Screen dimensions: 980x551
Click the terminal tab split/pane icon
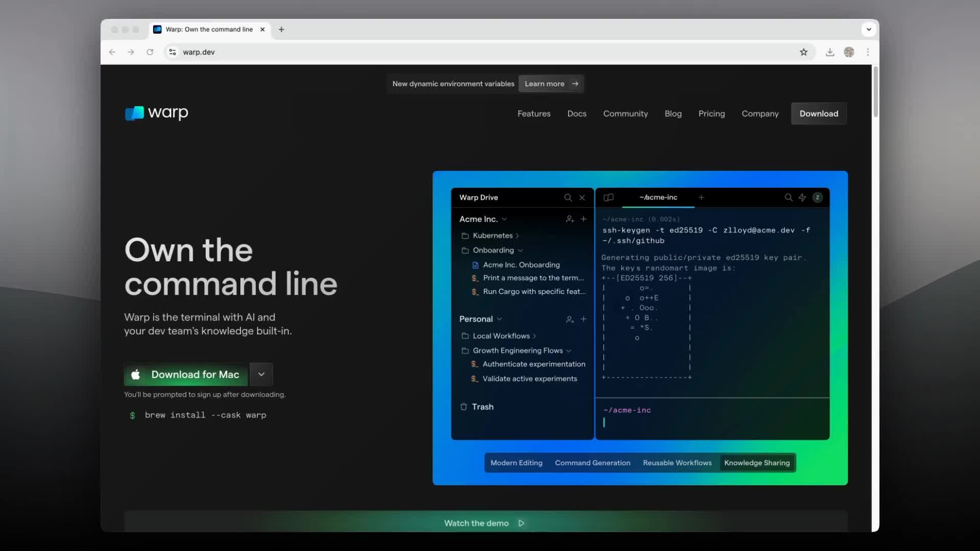[607, 197]
